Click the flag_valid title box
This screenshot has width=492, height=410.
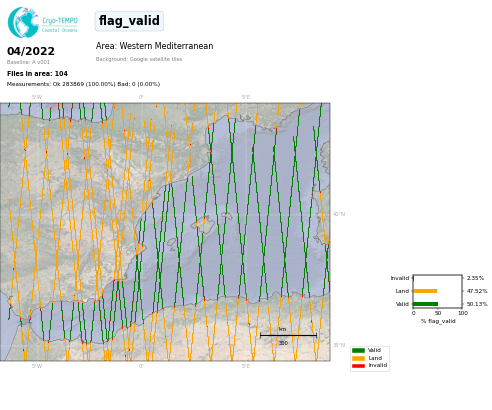tap(129, 21)
